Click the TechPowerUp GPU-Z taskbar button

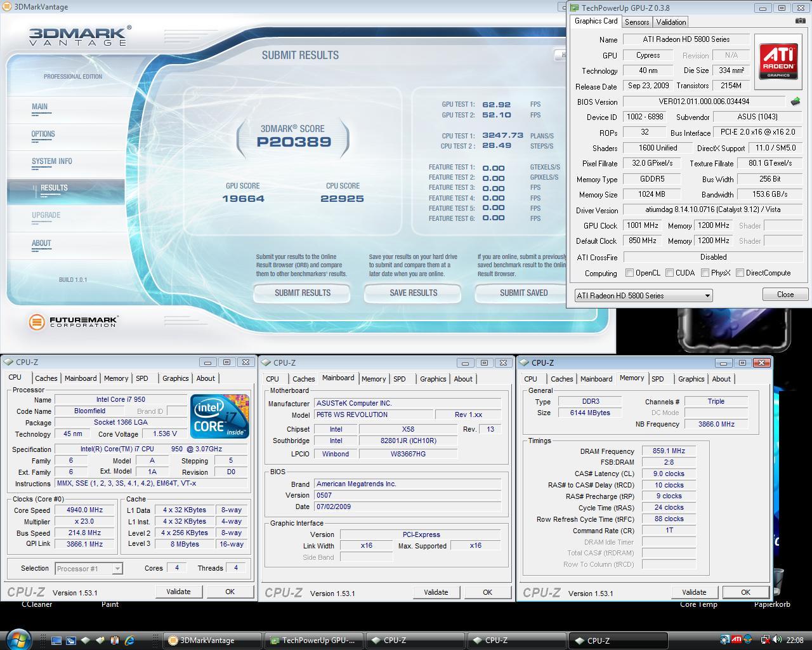pos(313,640)
